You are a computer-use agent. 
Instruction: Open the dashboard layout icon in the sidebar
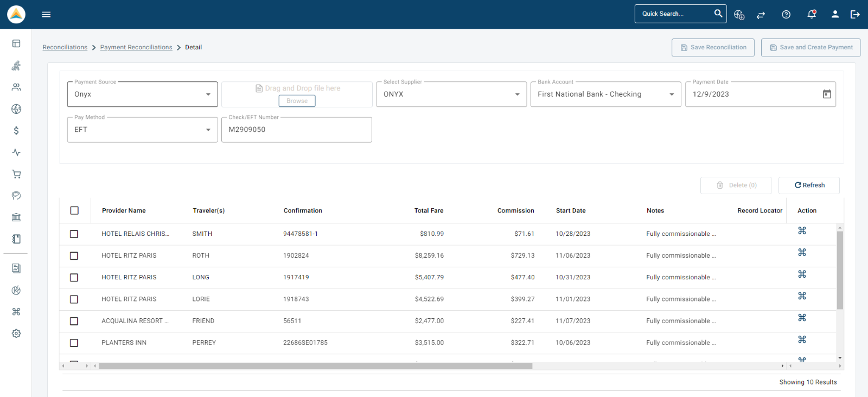coord(16,43)
